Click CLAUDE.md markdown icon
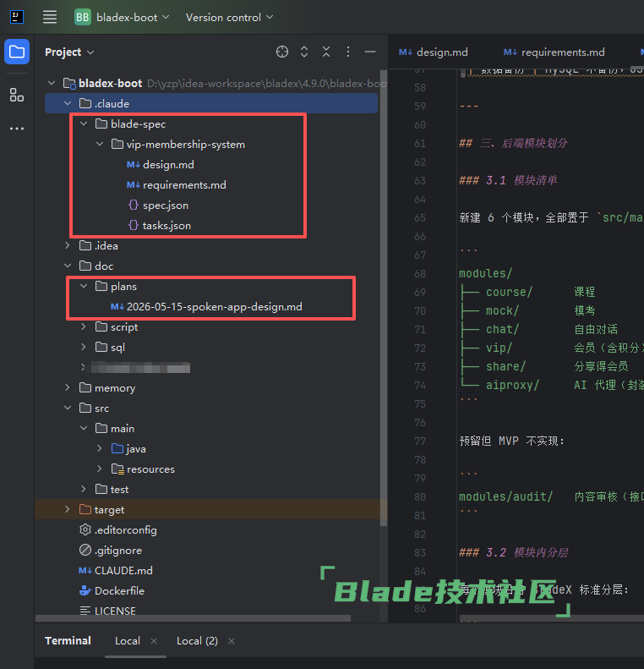The width and height of the screenshot is (644, 669). point(85,570)
